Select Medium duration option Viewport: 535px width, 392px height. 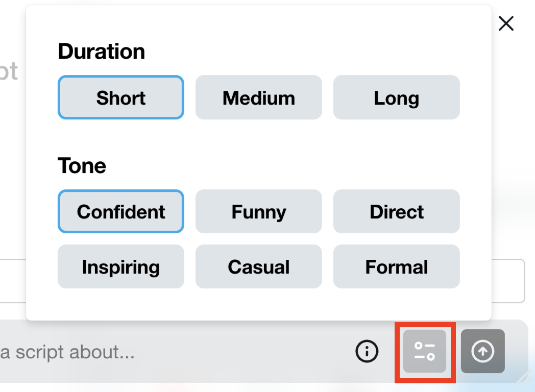tap(259, 97)
